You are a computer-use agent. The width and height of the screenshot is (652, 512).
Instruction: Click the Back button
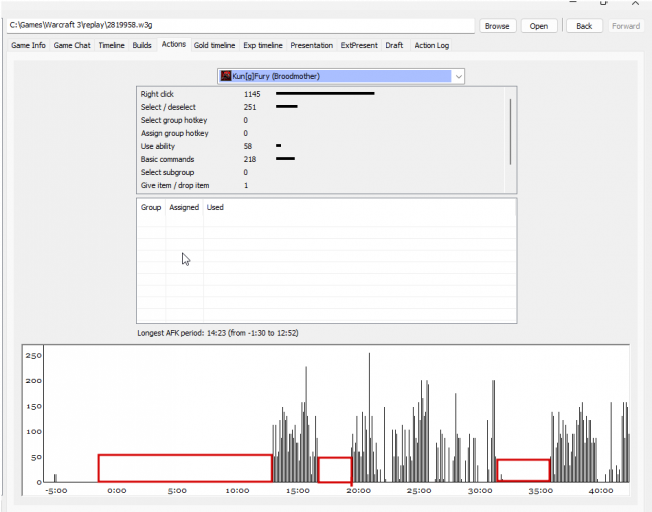point(584,26)
